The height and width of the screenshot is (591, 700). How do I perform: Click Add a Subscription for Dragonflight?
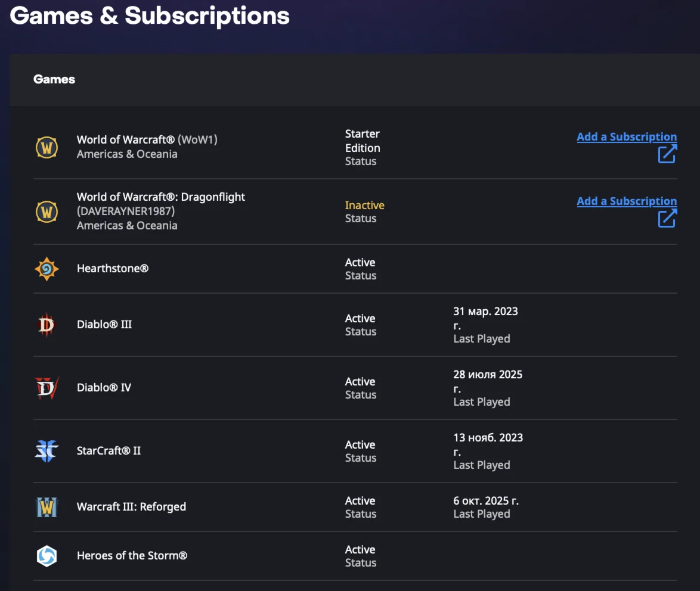pyautogui.click(x=627, y=201)
